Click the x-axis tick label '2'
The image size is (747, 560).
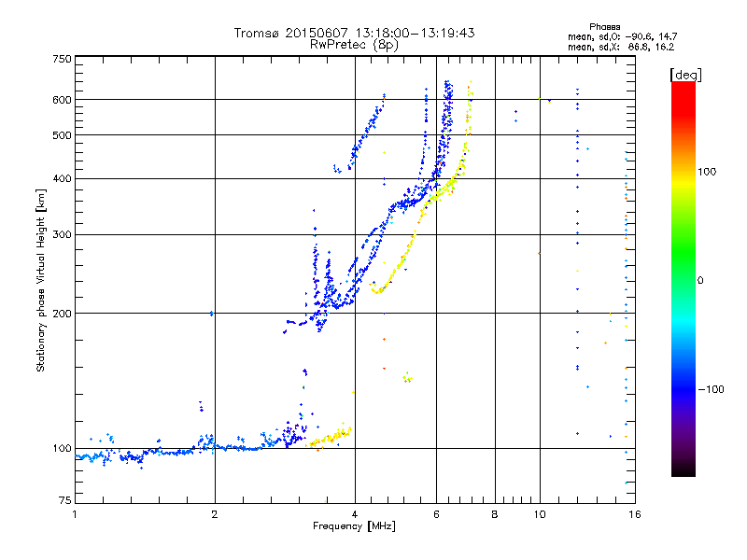pyautogui.click(x=215, y=514)
